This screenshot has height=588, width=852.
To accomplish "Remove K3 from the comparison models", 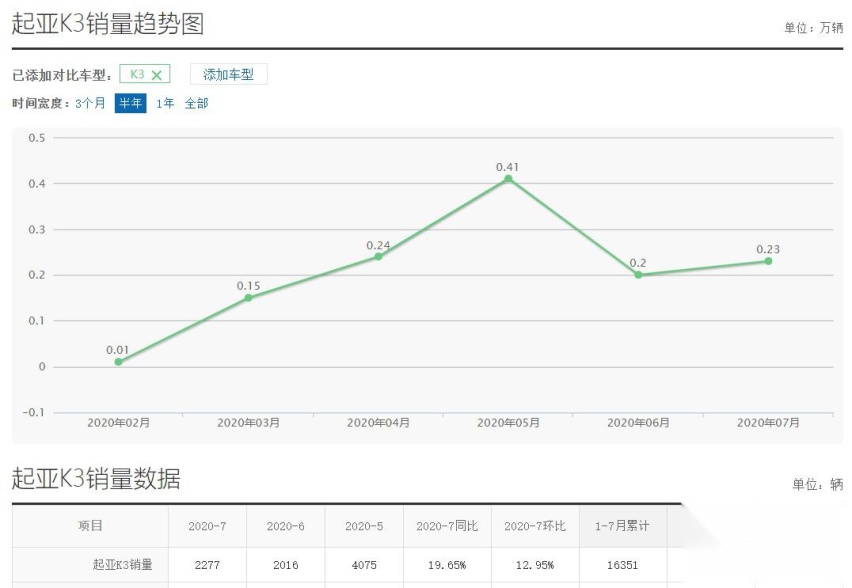I will click(x=156, y=75).
